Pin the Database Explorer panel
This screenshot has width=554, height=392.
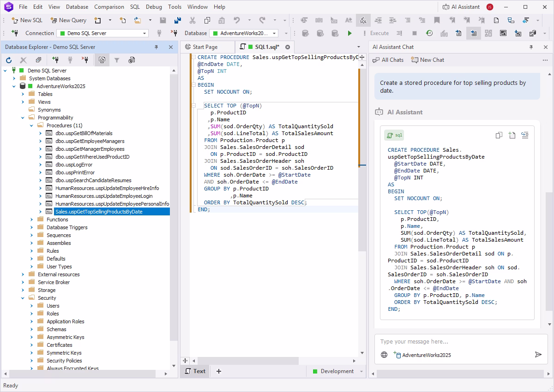click(x=156, y=47)
